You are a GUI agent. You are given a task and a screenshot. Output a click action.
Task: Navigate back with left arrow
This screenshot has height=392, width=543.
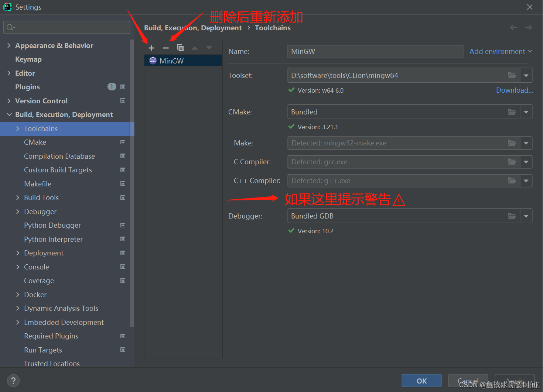tap(513, 27)
